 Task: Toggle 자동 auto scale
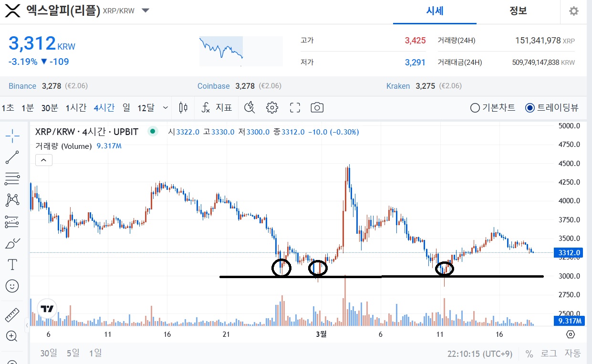tap(572, 354)
